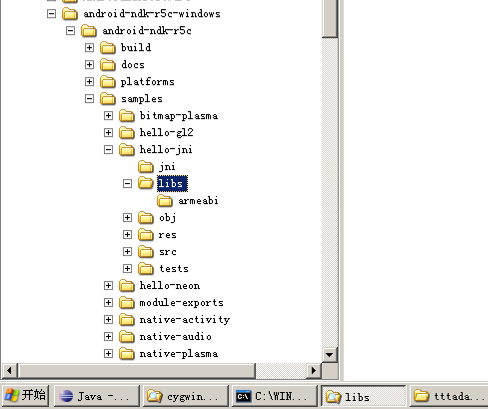Screen dimensions: 488x409
Task: Click the android-ndk-r5c folder icon
Action: point(89,31)
